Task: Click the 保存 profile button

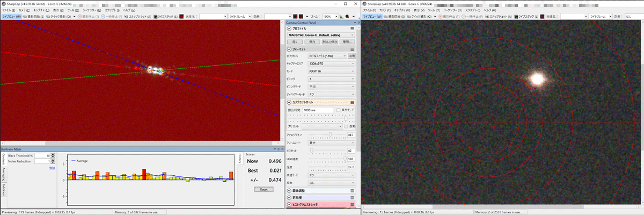Action: point(312,41)
